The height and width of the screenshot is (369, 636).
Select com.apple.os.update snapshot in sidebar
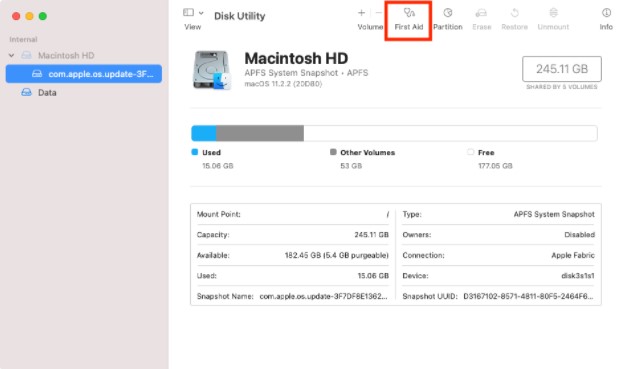[84, 74]
